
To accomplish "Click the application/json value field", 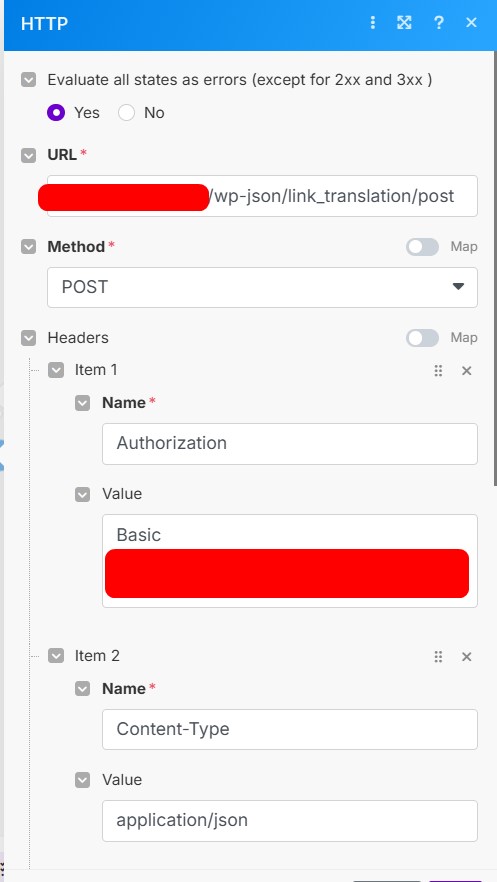I will (x=290, y=821).
